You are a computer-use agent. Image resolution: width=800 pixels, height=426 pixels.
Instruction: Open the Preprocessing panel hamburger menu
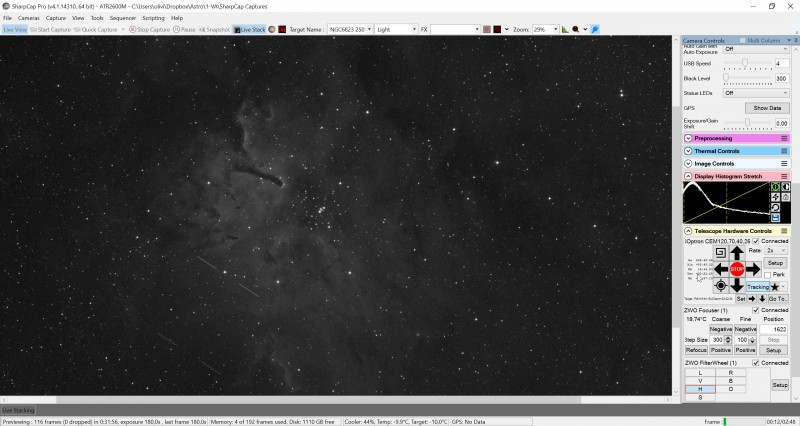784,138
